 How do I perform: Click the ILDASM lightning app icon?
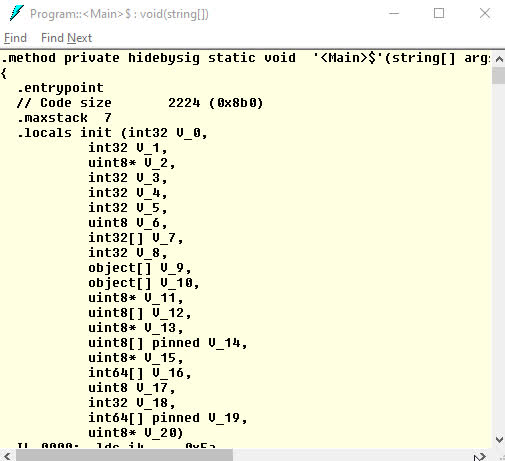[x=16, y=14]
